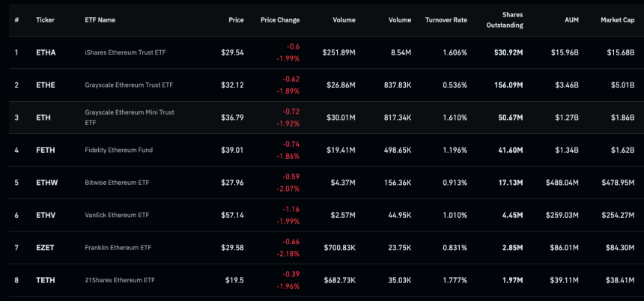
Task: Select the FETH ticker
Action: point(46,150)
